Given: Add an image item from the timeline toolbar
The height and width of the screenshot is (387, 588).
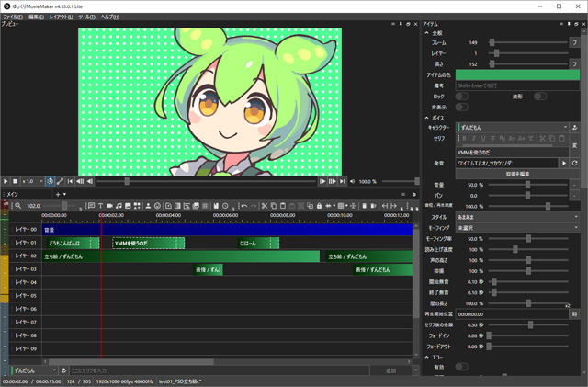Looking at the screenshot, I should point(128,206).
